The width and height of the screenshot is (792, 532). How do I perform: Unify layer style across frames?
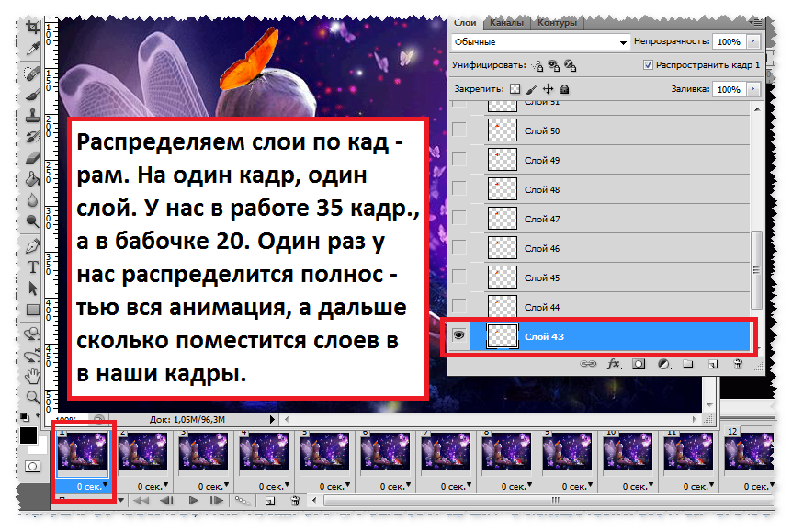point(571,65)
